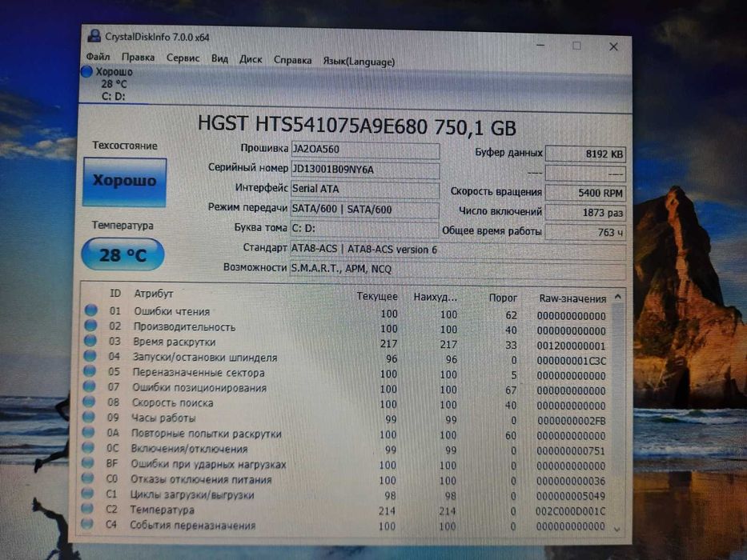Open the Сервис menu

pos(183,58)
